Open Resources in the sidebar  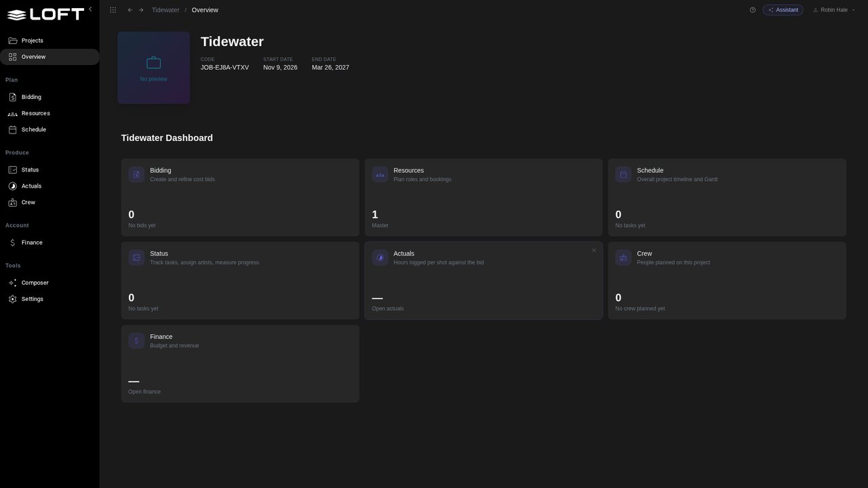coord(50,113)
